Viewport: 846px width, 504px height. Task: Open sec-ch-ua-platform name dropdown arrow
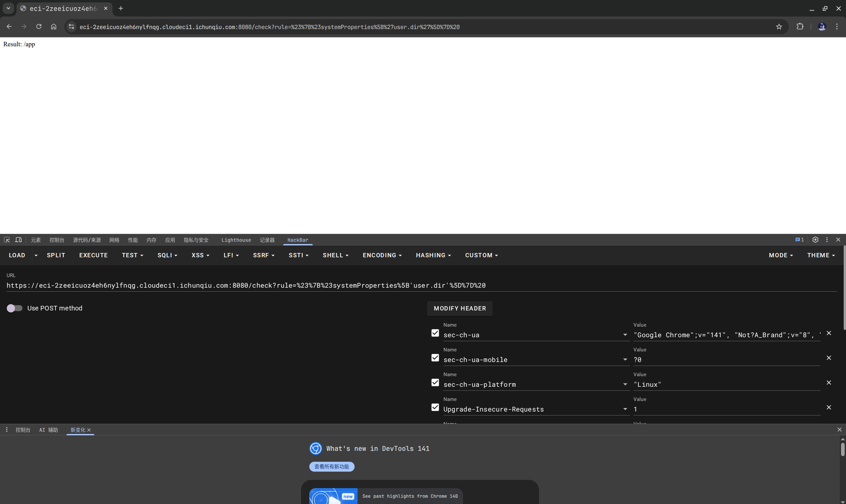[x=625, y=384]
